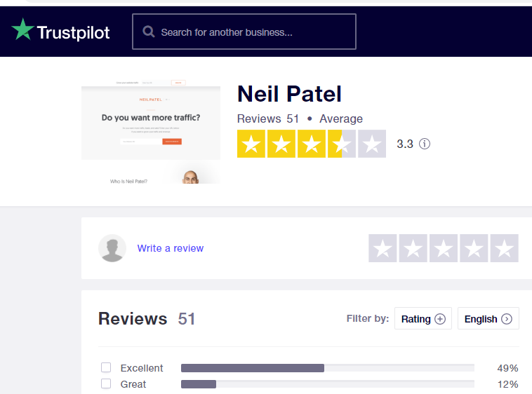Select four stars in the review widget
The image size is (532, 394).
(x=474, y=248)
